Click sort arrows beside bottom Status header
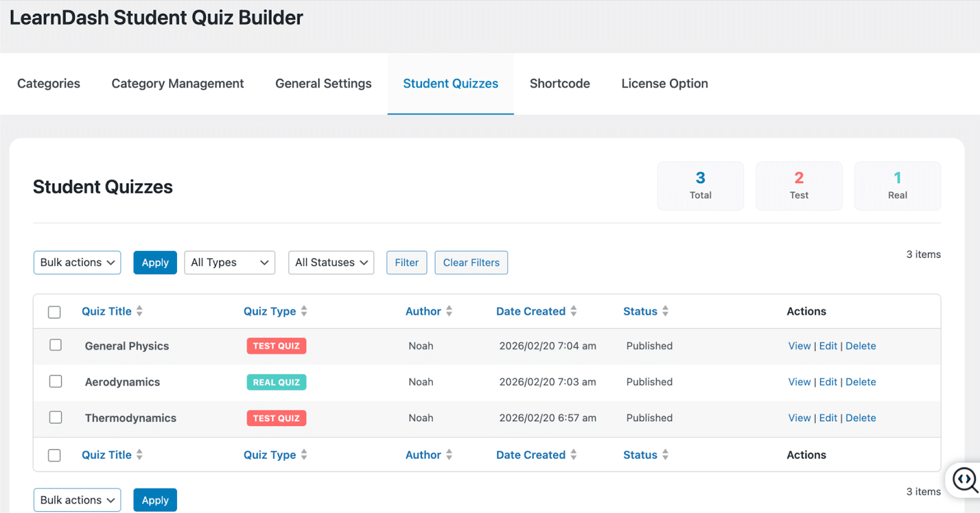Image resolution: width=980 pixels, height=513 pixels. [x=665, y=455]
